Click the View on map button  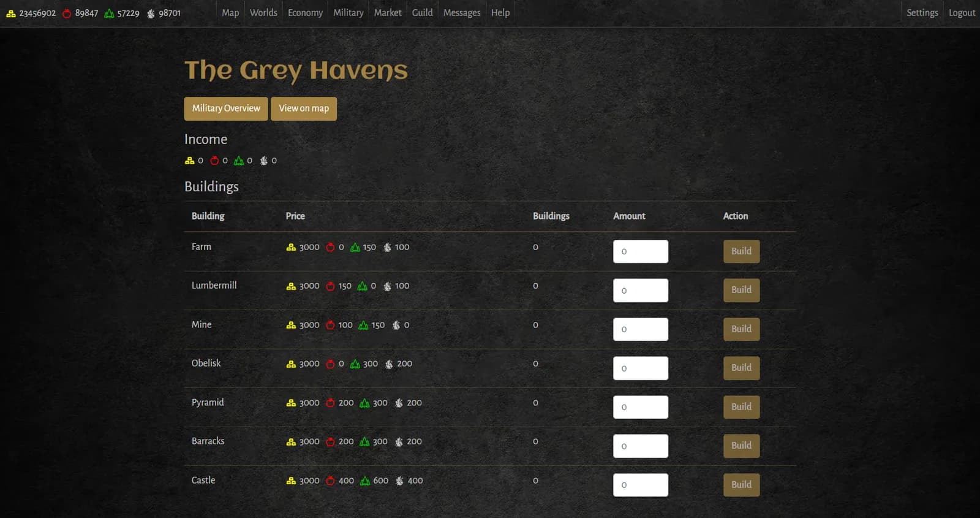coord(304,109)
